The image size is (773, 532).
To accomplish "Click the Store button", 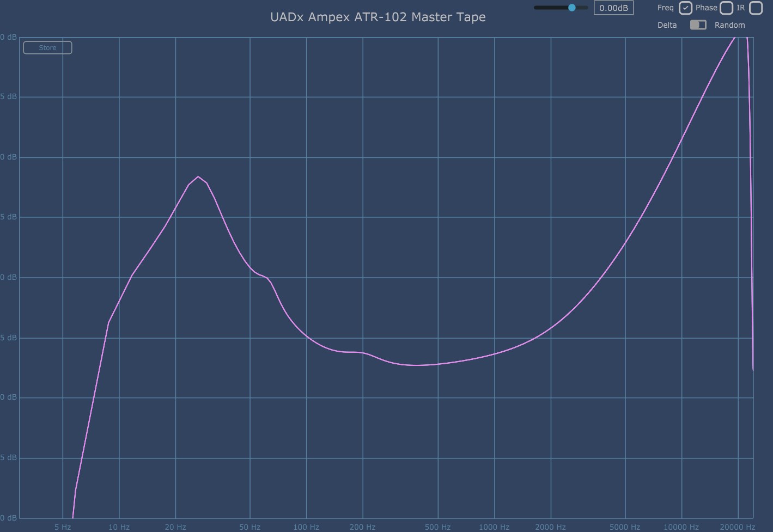I will click(x=47, y=48).
